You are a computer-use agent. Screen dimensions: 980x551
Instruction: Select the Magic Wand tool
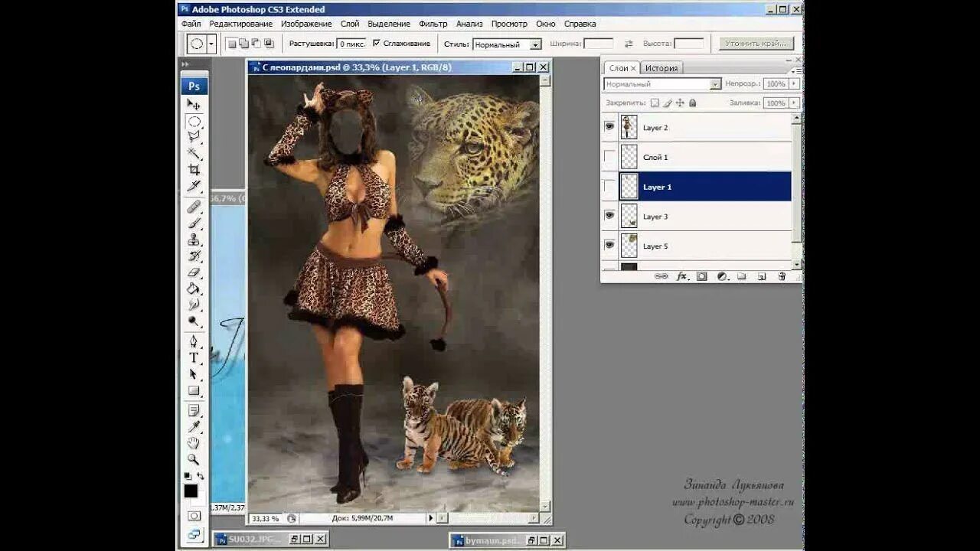(194, 154)
